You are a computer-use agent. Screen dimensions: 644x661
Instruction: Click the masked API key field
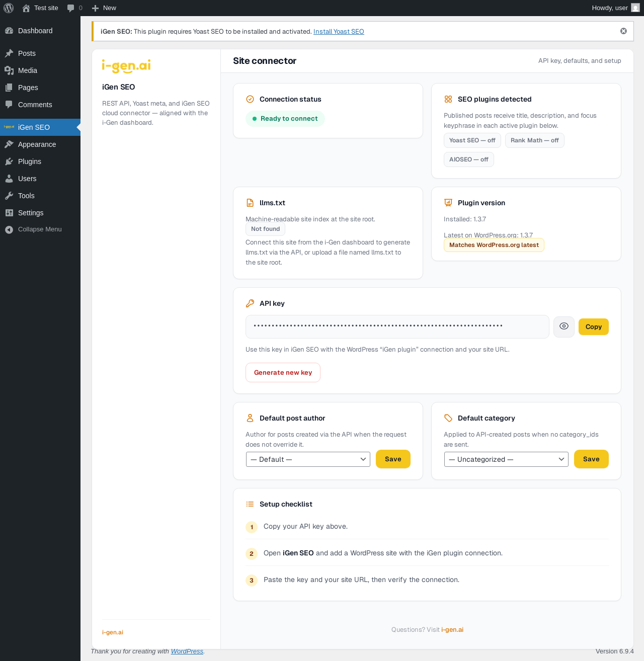click(397, 327)
